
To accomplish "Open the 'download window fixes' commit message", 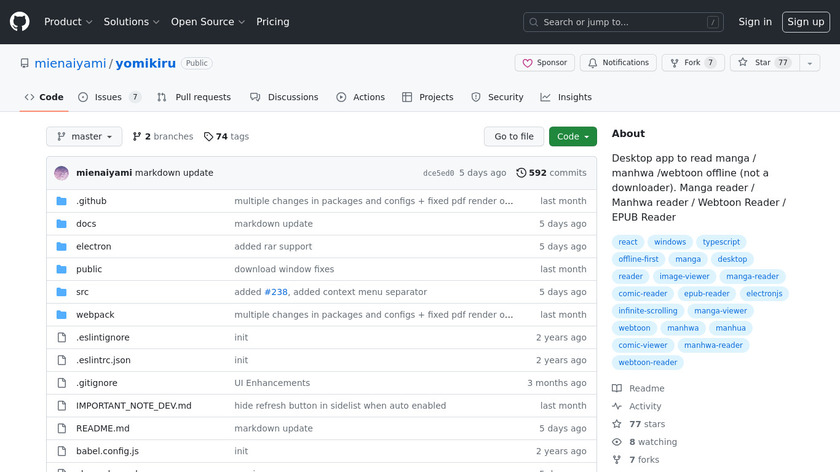I will click(284, 269).
